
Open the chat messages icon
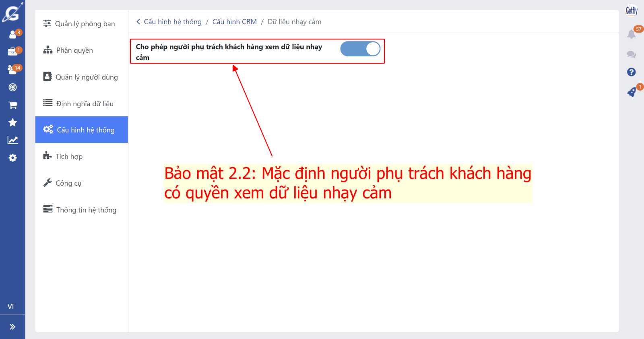[631, 54]
